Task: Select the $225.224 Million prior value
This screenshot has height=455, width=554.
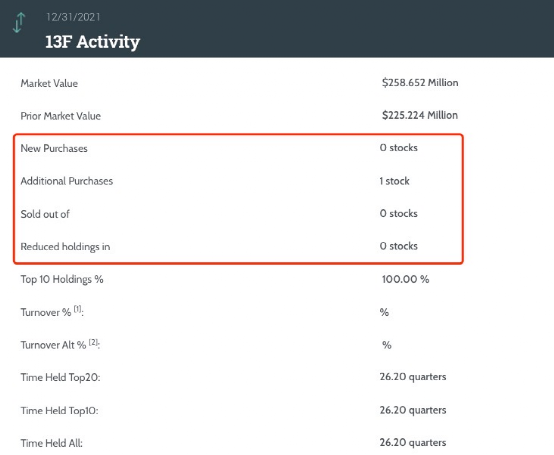Action: pyautogui.click(x=420, y=115)
